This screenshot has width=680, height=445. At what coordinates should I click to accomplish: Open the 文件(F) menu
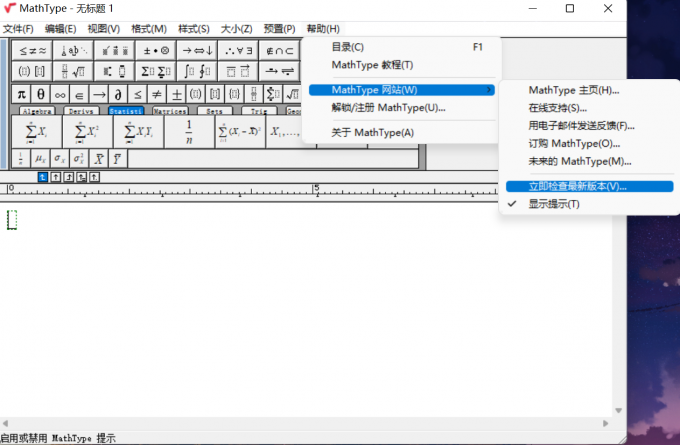tap(18, 29)
